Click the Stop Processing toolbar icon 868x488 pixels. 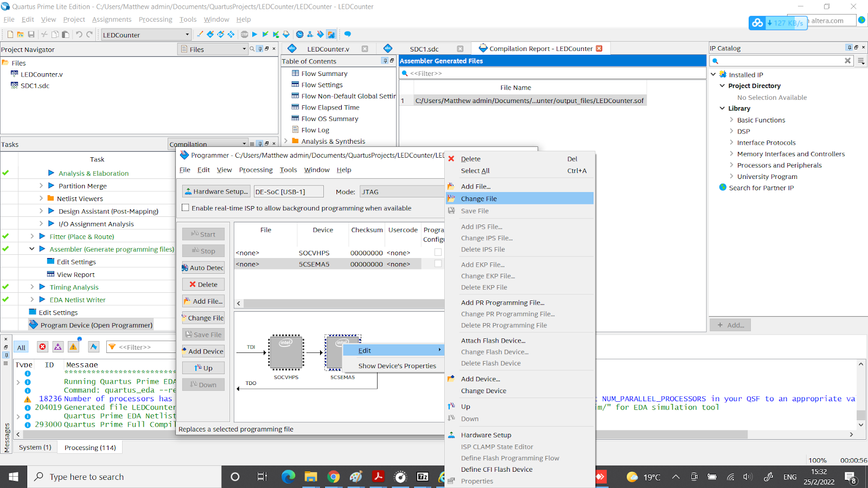tap(244, 34)
